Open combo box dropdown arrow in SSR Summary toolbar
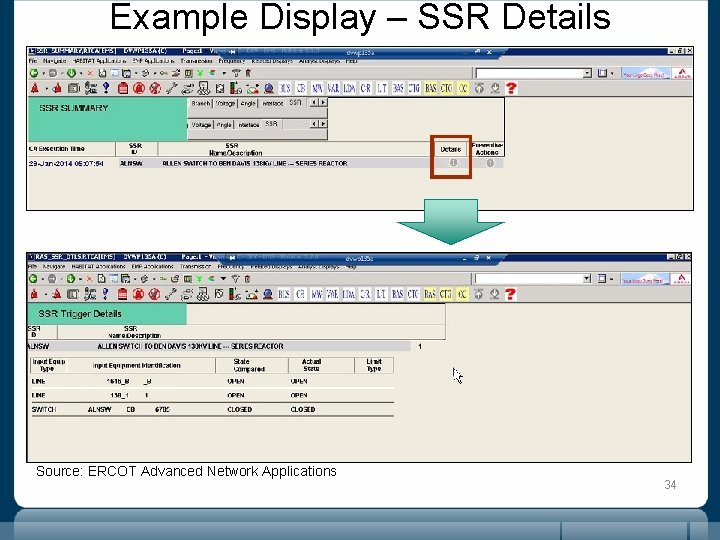Viewport: 720px width, 540px height. click(587, 73)
